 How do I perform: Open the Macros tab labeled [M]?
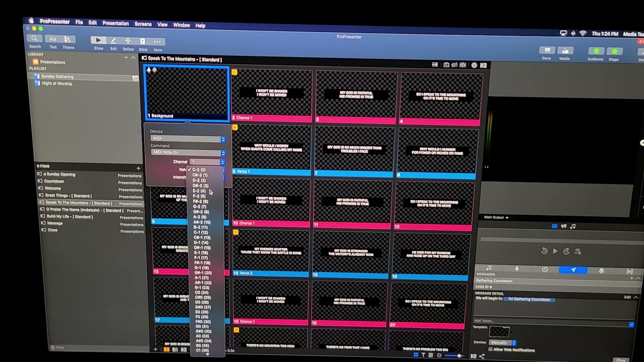pos(629,271)
